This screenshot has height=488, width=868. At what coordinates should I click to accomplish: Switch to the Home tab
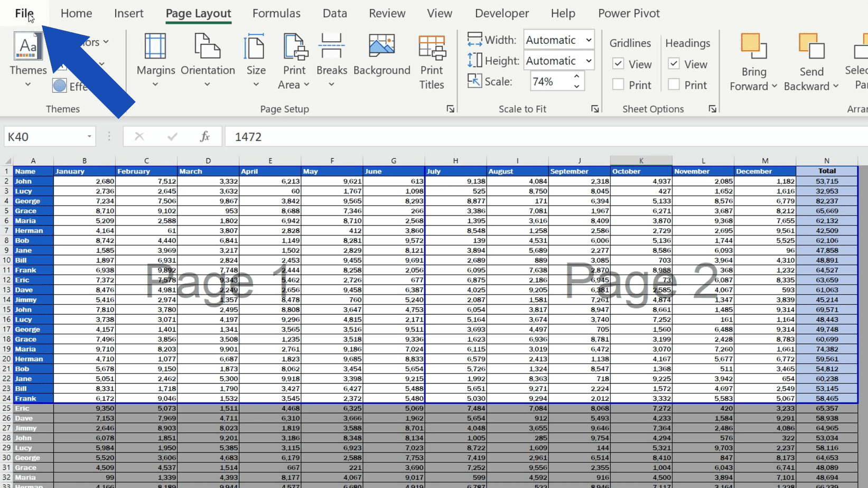(76, 13)
